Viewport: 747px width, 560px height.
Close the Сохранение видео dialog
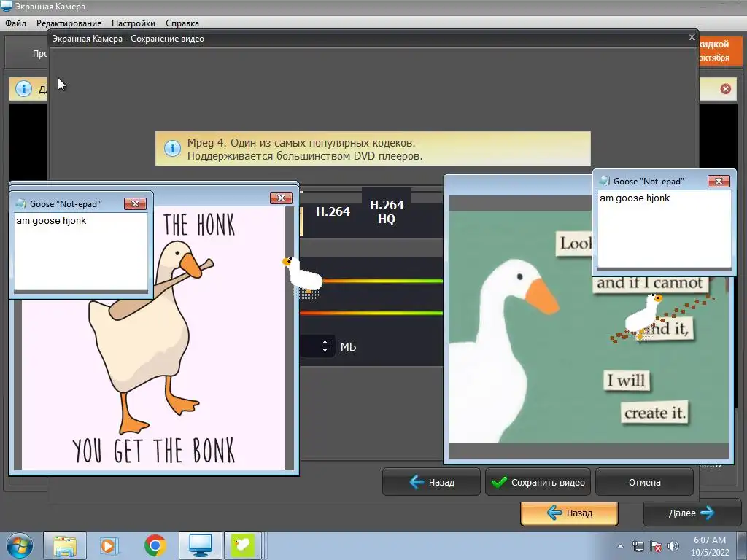coord(692,38)
